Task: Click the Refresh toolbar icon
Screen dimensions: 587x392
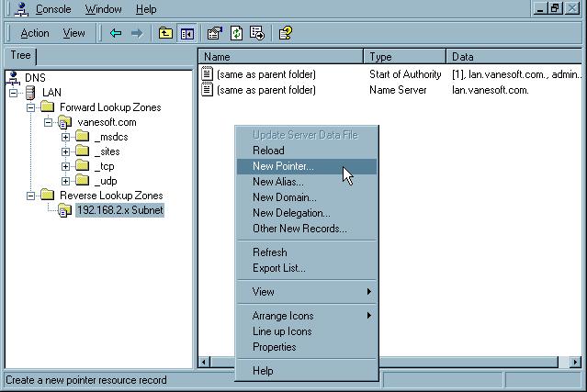Action: click(x=236, y=33)
